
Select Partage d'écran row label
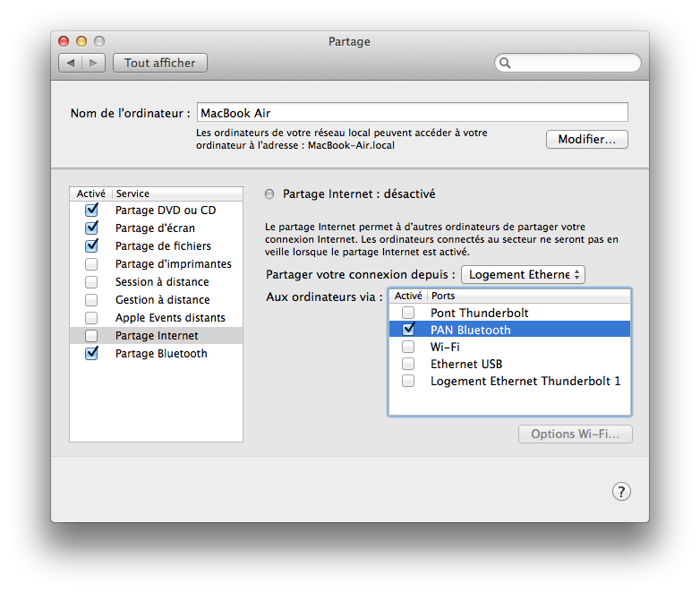[x=155, y=228]
